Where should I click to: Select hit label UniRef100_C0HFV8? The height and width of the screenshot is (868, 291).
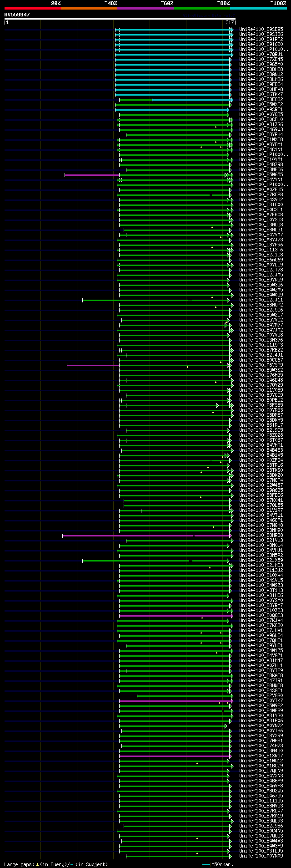pyautogui.click(x=261, y=89)
